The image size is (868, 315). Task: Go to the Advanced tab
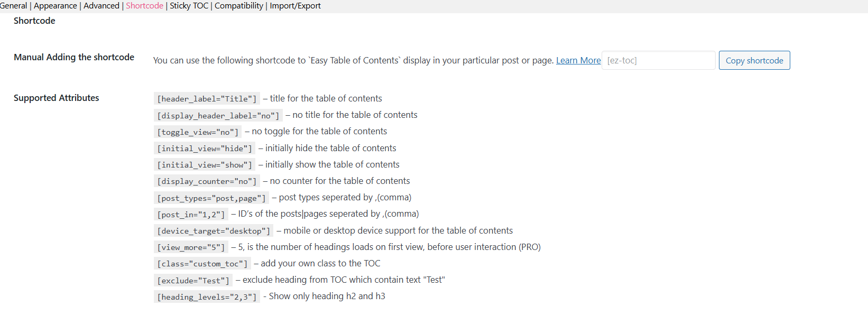(101, 6)
